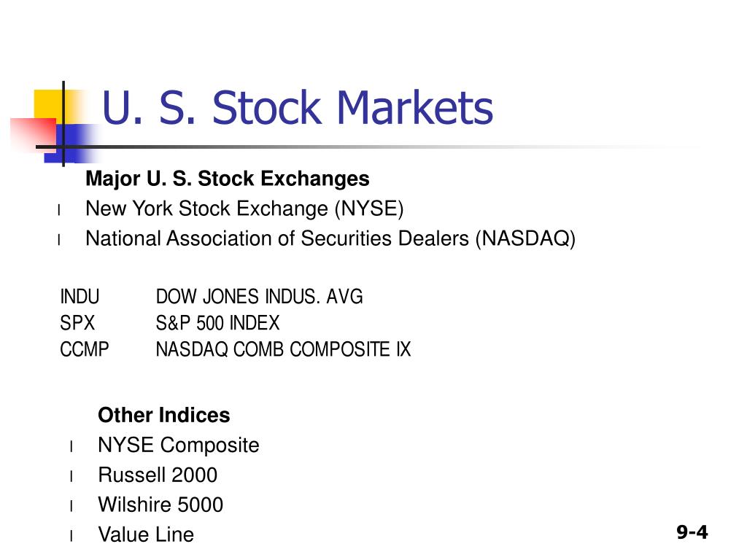Click the slide number 9-4

(x=692, y=532)
